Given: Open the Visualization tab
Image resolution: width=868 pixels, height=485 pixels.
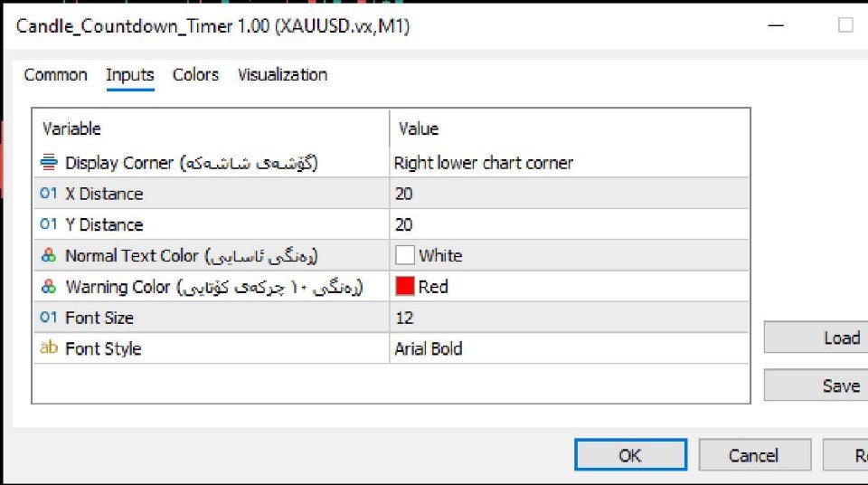Looking at the screenshot, I should [x=282, y=75].
